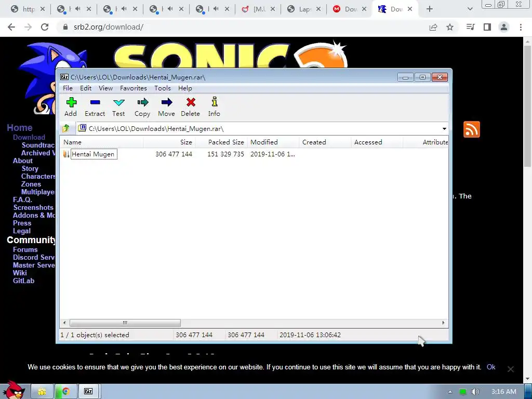Click the red Delete icon
Viewport: 532px width, 399px height.
tap(190, 107)
